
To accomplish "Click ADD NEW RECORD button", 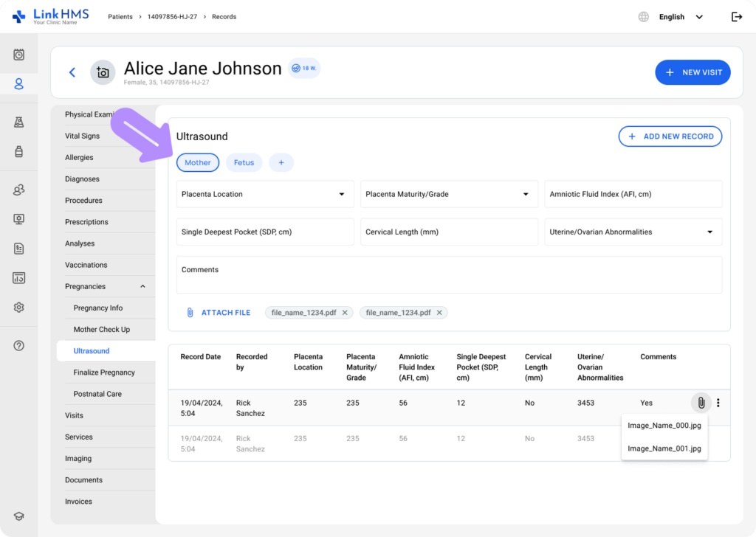I will tap(670, 136).
